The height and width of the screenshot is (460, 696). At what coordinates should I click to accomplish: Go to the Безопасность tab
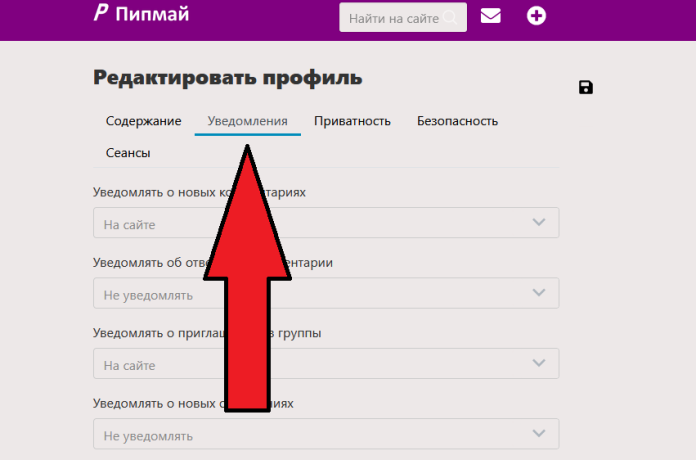pyautogui.click(x=457, y=121)
